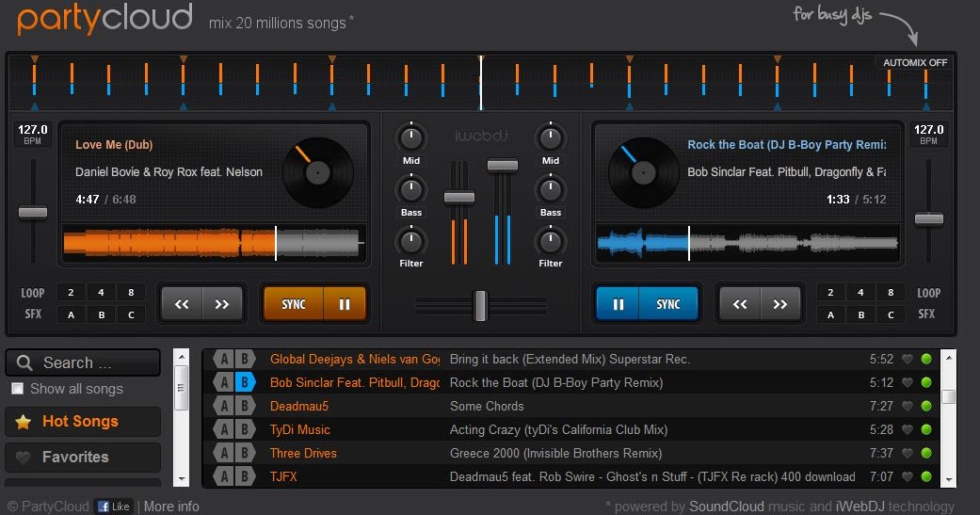Open the SoundCloud link in footer

click(726, 507)
